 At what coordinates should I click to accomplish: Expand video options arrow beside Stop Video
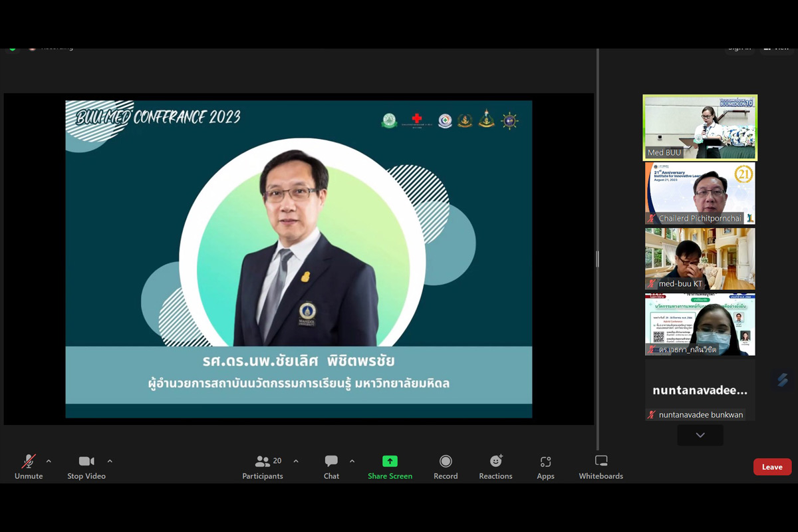(x=110, y=461)
